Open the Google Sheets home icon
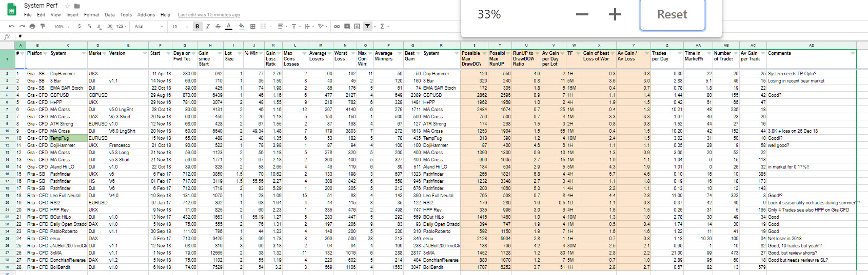The height and width of the screenshot is (275, 868). click(11, 10)
